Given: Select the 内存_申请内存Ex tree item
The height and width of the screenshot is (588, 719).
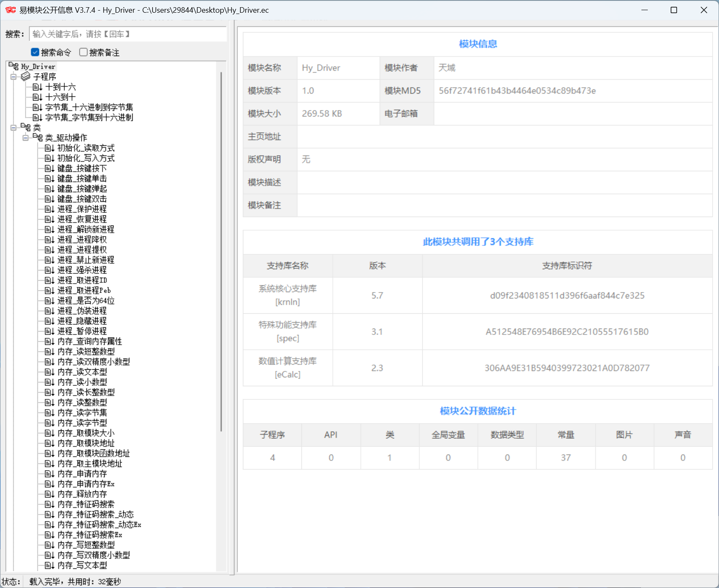Looking at the screenshot, I should [86, 484].
